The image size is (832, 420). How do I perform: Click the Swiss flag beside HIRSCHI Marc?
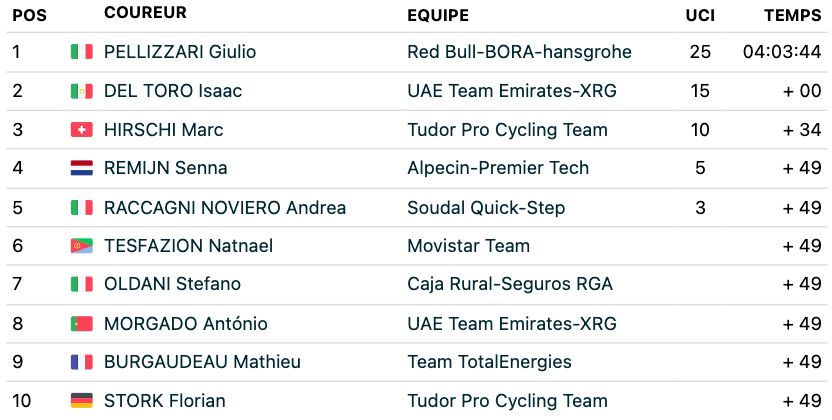82,129
